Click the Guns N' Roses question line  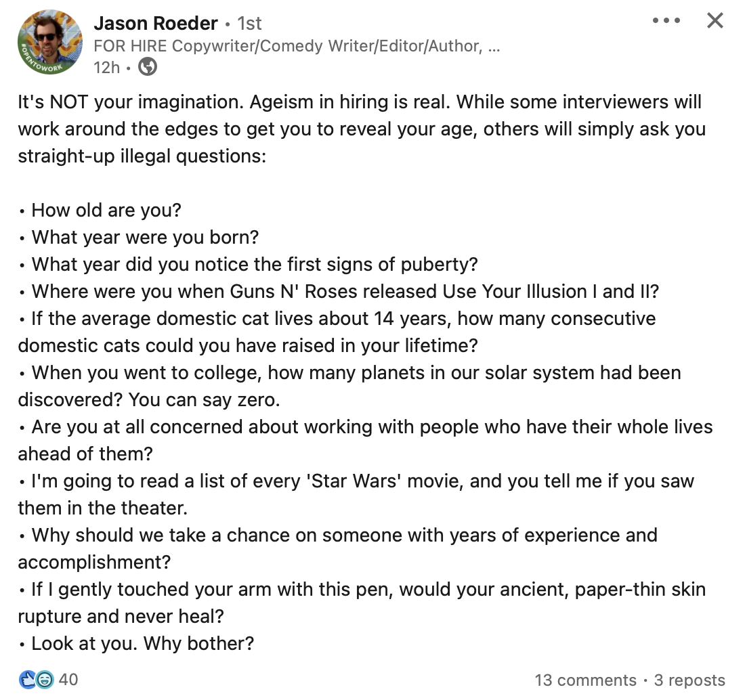[345, 291]
